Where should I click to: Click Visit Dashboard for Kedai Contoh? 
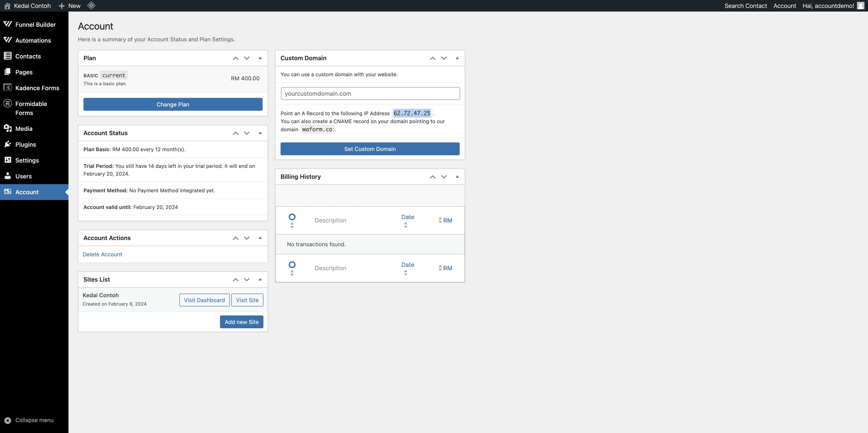coord(204,300)
